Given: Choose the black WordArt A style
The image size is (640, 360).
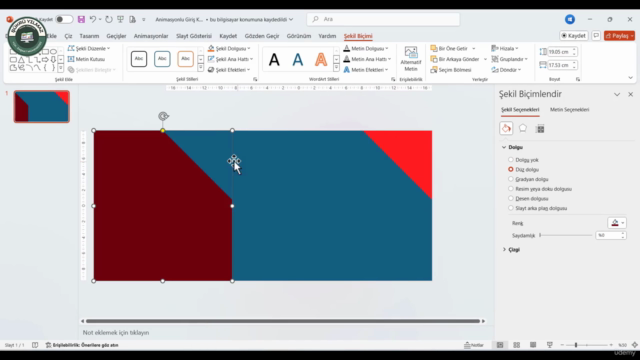Looking at the screenshot, I should point(274,60).
